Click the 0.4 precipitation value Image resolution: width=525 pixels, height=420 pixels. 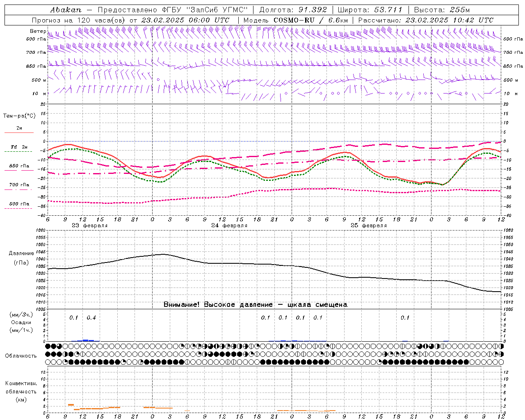[x=91, y=318]
